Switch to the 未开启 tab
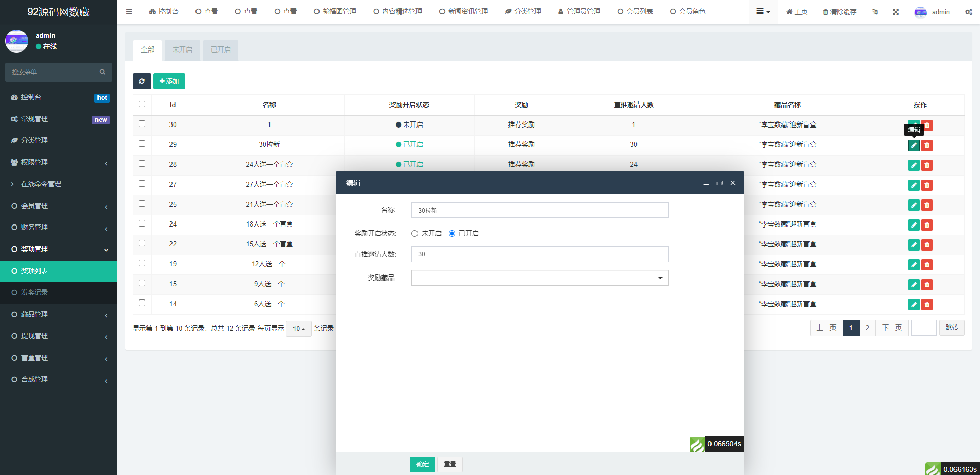The image size is (980, 475). [x=182, y=50]
